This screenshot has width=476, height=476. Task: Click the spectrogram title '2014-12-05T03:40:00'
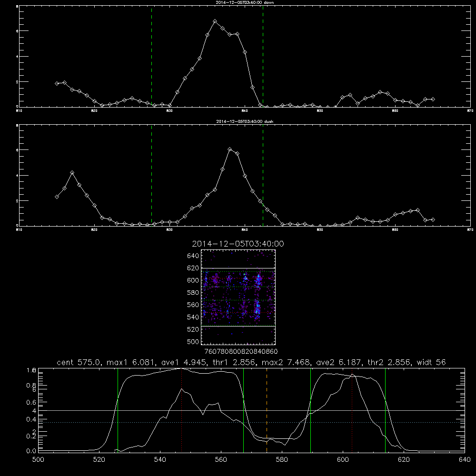238,244
